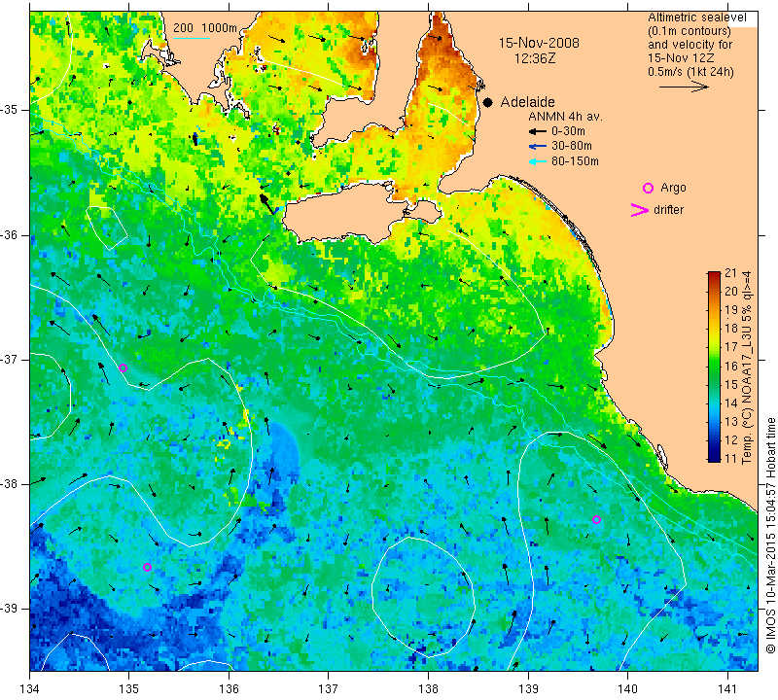The image size is (778, 700).
Task: Click the Argo float marker near 135E 37S
Action: pyautogui.click(x=124, y=367)
